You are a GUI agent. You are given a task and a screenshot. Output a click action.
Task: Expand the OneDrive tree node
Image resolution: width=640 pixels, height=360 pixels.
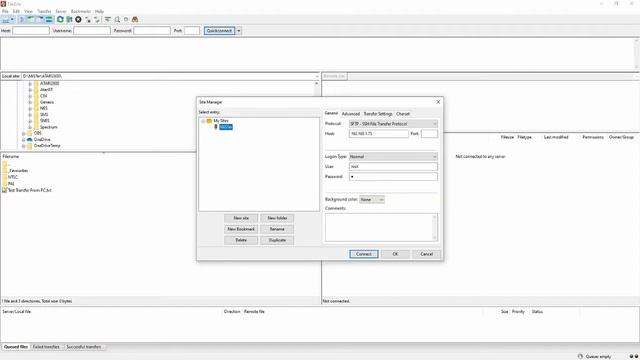(x=24, y=140)
